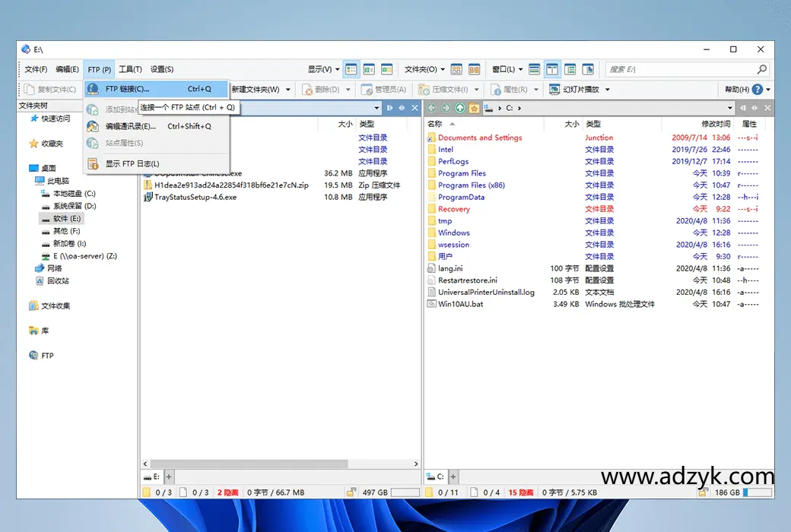Click 新建文件夹(W) toolbar button
The image size is (791, 532).
[256, 89]
